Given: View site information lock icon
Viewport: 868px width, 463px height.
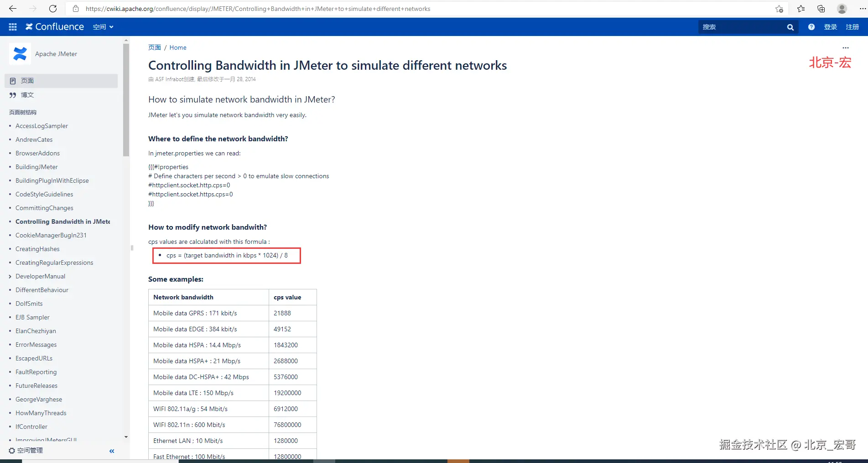Looking at the screenshot, I should click(76, 9).
